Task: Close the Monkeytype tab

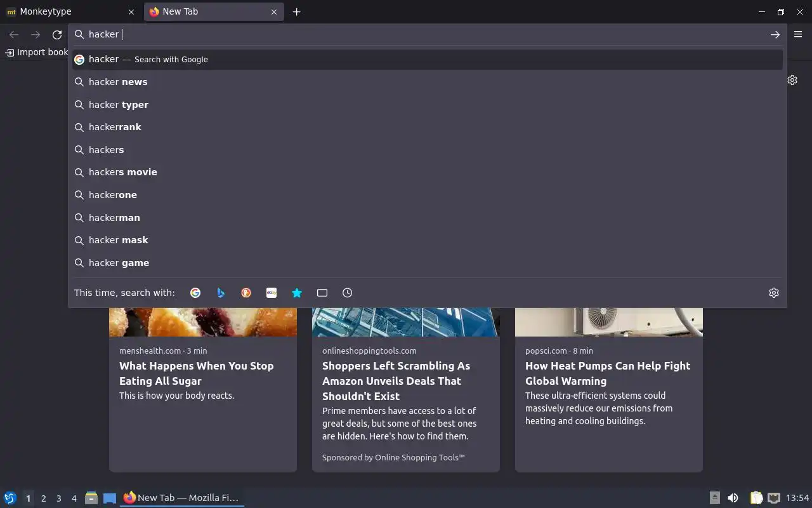Action: tap(131, 11)
